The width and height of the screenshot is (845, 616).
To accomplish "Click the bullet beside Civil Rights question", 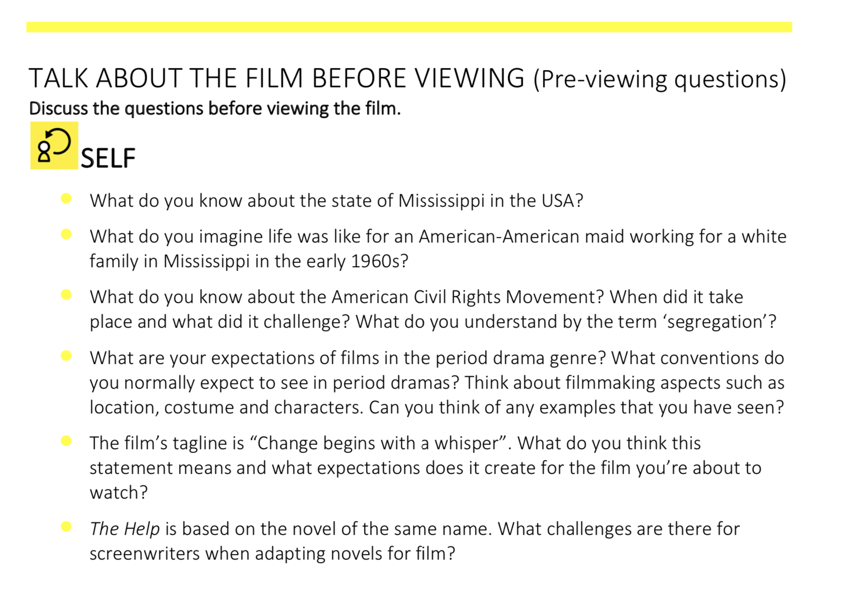I will 66,295.
